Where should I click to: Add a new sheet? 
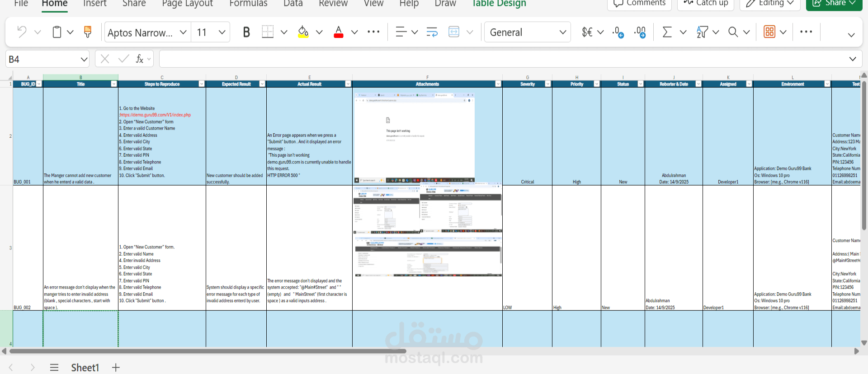click(x=116, y=368)
